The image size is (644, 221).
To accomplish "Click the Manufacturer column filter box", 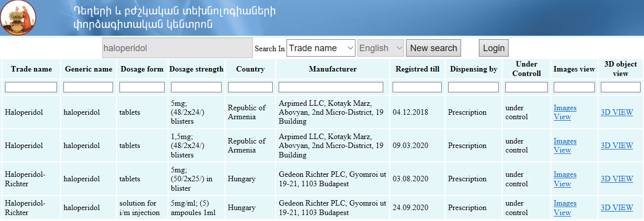I will click(x=331, y=87).
